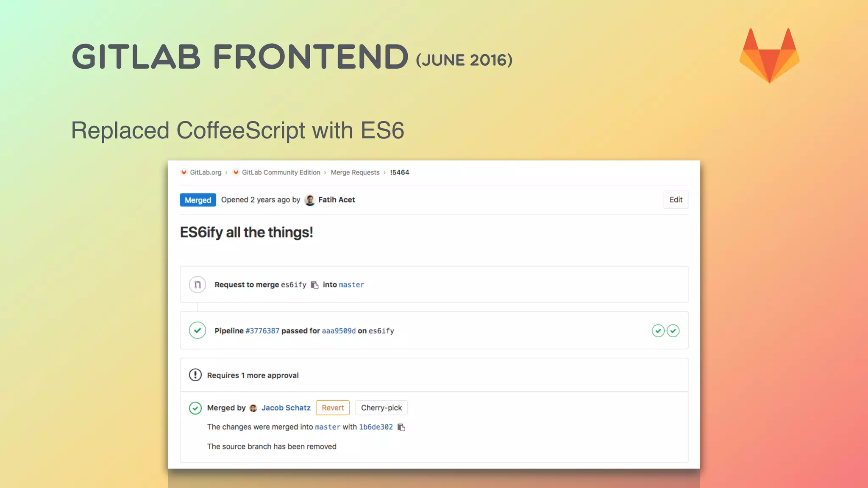Open the second pipeline stage status icon on the right
This screenshot has height=488, width=868.
(x=673, y=331)
